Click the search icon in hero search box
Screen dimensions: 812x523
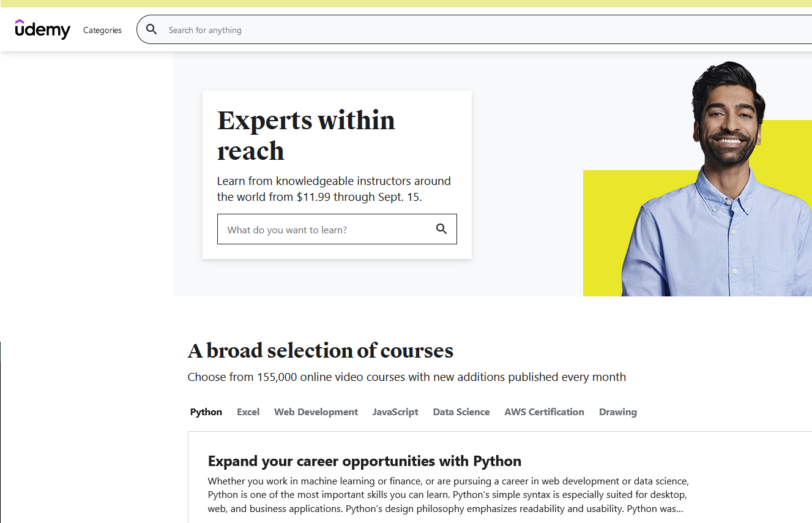441,229
